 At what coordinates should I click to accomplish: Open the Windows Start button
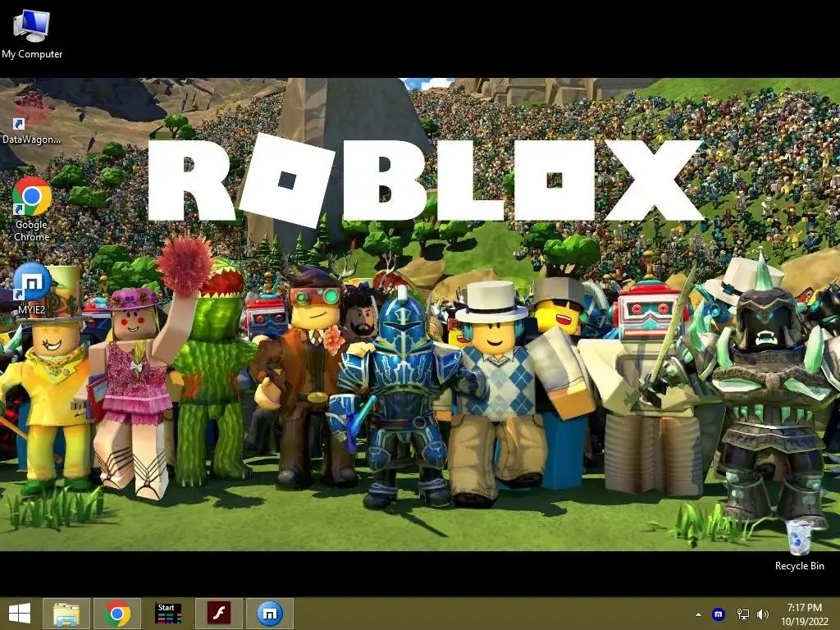20,614
